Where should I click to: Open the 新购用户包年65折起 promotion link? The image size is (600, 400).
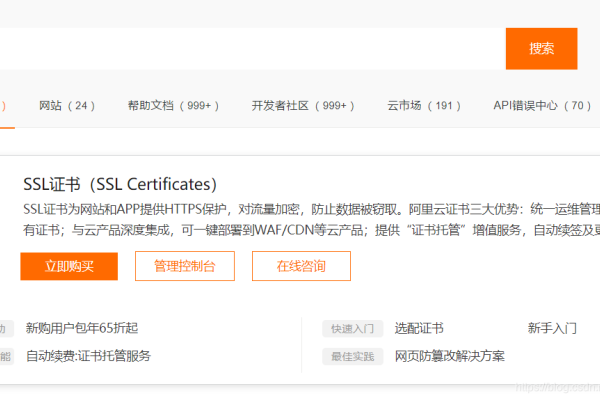click(x=82, y=328)
